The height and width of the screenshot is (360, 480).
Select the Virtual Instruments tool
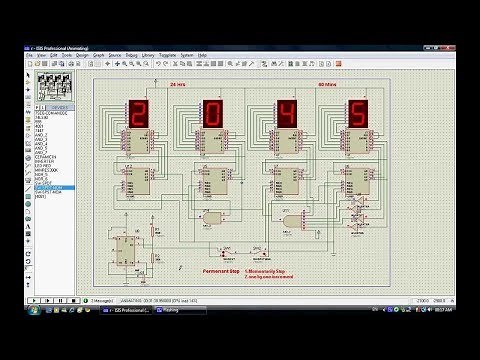click(28, 181)
